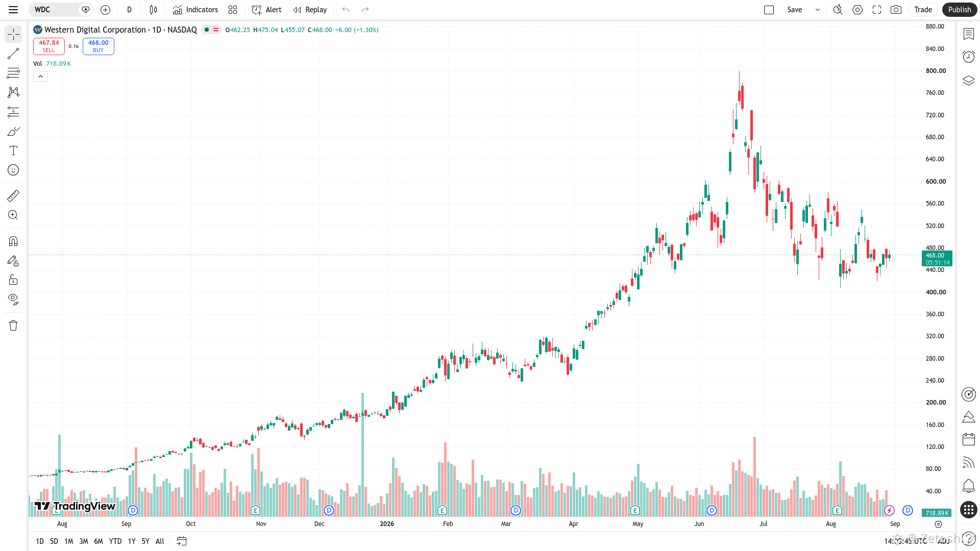Select the All time range
980x551 pixels.
click(x=160, y=541)
